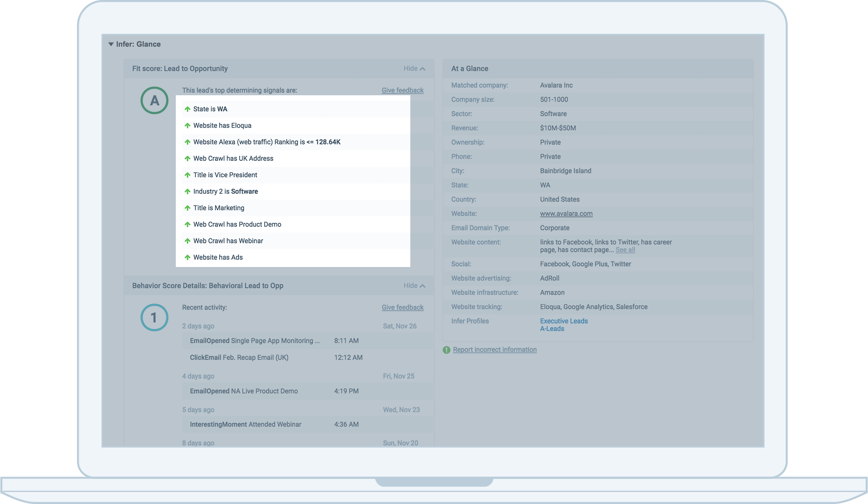Viewport: 868px width, 504px height.
Task: Click the green alert icon by Report incorrect information
Action: [x=446, y=350]
